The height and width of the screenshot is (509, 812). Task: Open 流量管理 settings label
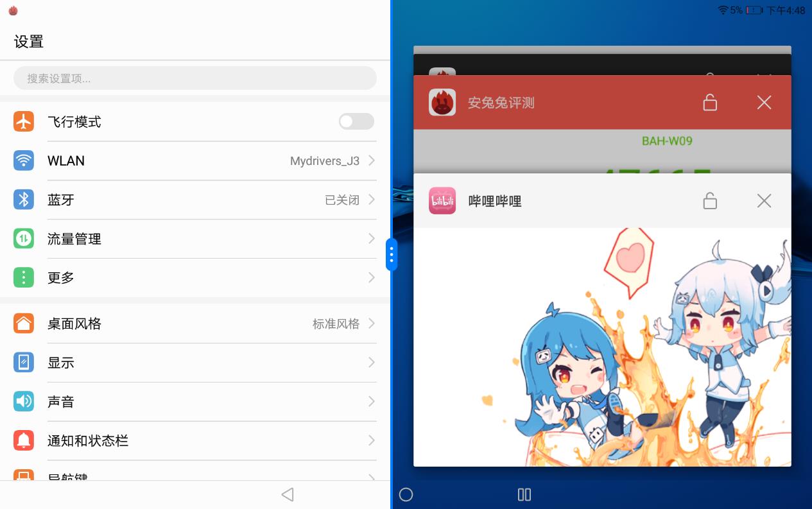(x=74, y=239)
